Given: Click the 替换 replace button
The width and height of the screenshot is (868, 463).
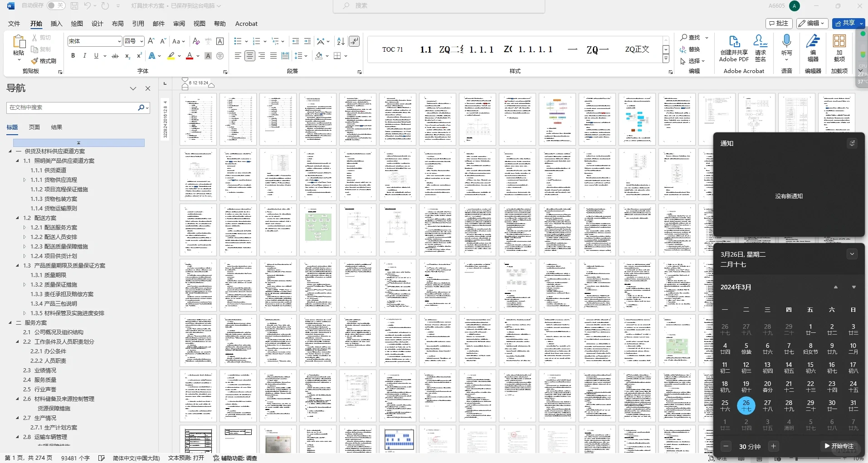Looking at the screenshot, I should click(690, 49).
